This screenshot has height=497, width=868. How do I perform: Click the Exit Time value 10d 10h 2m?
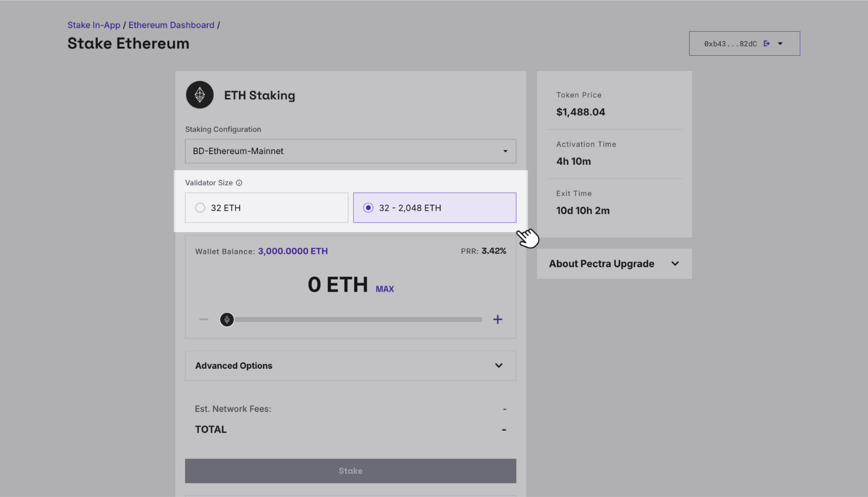[x=583, y=210]
